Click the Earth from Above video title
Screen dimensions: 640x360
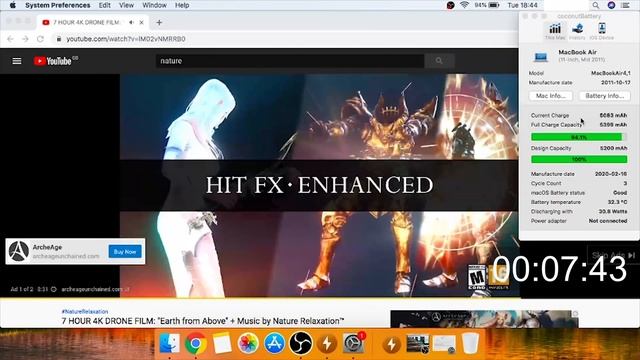pos(203,321)
